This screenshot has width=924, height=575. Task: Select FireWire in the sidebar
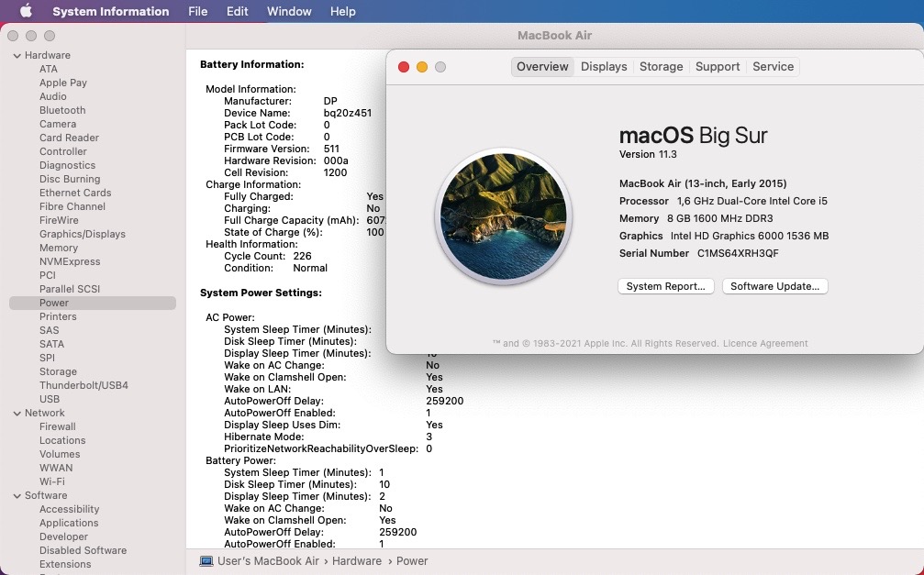(59, 220)
